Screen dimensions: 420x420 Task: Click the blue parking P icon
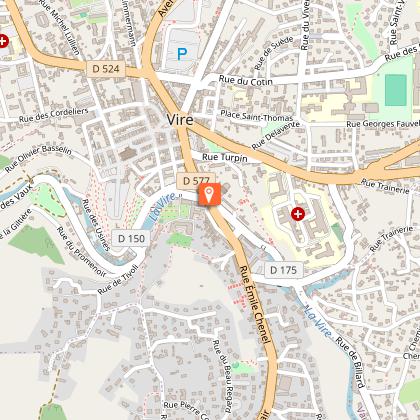point(182,54)
